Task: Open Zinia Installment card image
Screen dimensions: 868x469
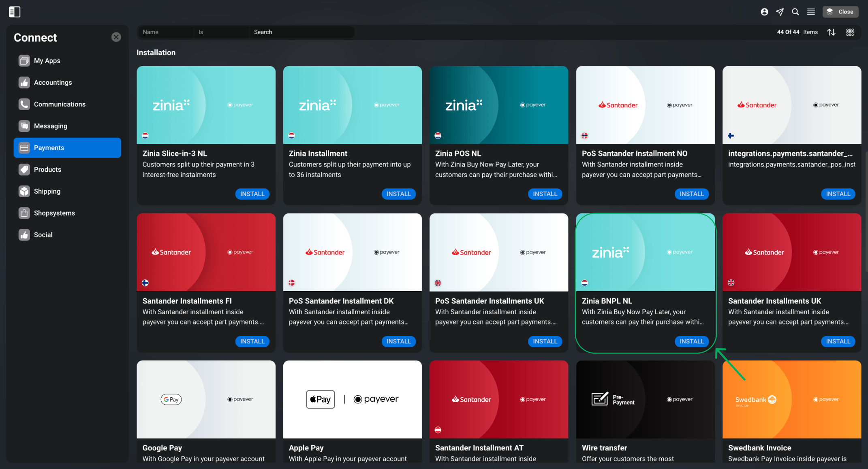Action: (x=353, y=105)
